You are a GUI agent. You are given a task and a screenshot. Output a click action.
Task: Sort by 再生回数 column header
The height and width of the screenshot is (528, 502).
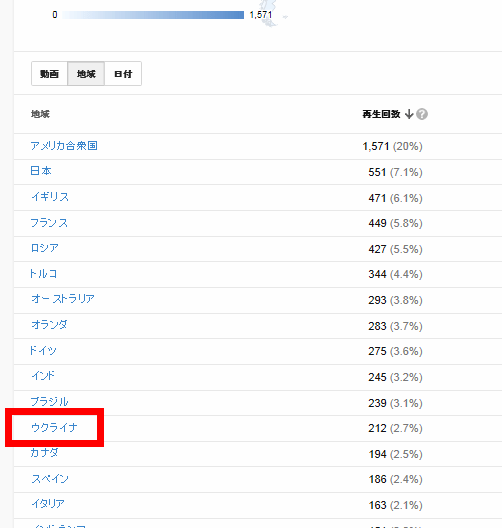tap(381, 114)
